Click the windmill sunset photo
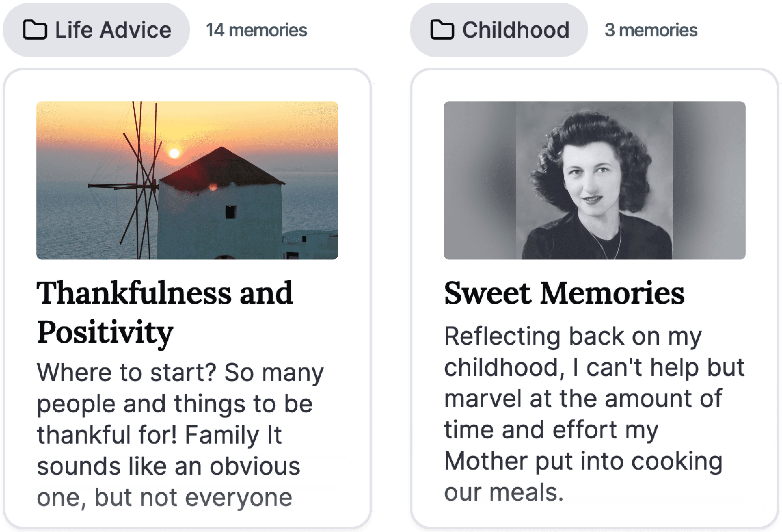782x532 pixels. point(187,180)
